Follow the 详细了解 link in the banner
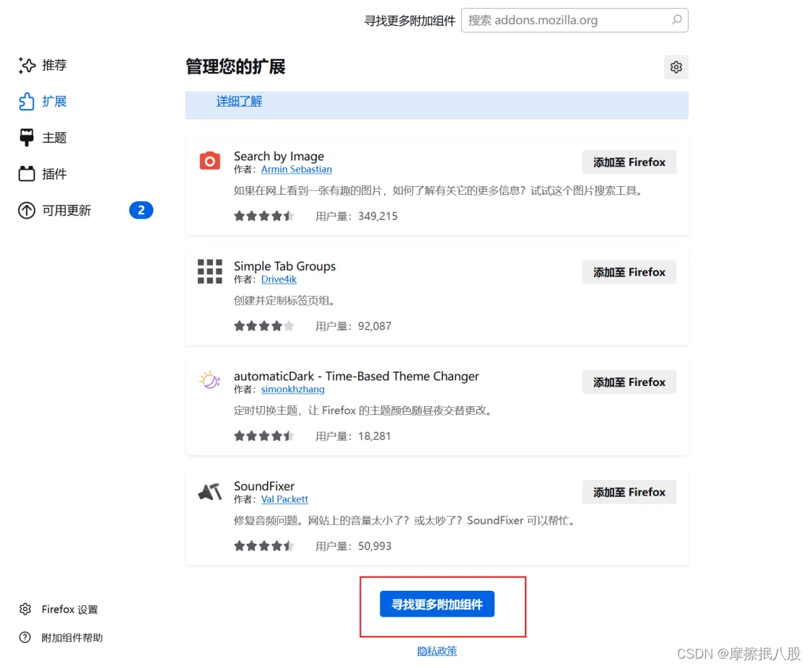 pyautogui.click(x=239, y=101)
